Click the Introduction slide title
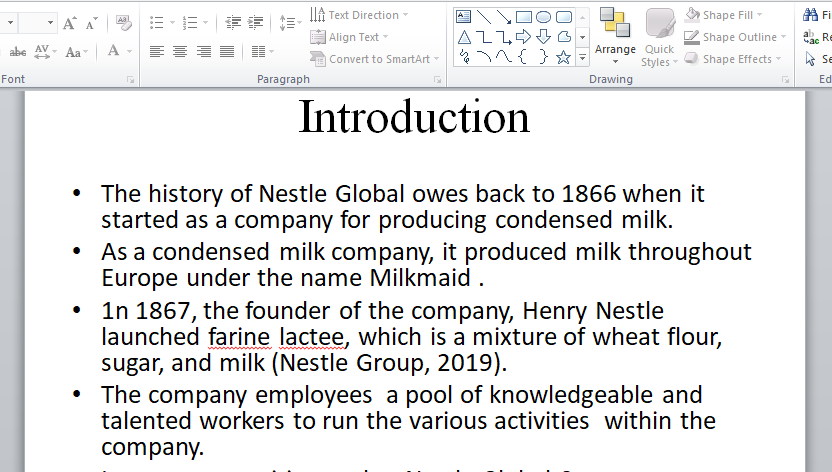Image resolution: width=832 pixels, height=472 pixels. click(414, 117)
